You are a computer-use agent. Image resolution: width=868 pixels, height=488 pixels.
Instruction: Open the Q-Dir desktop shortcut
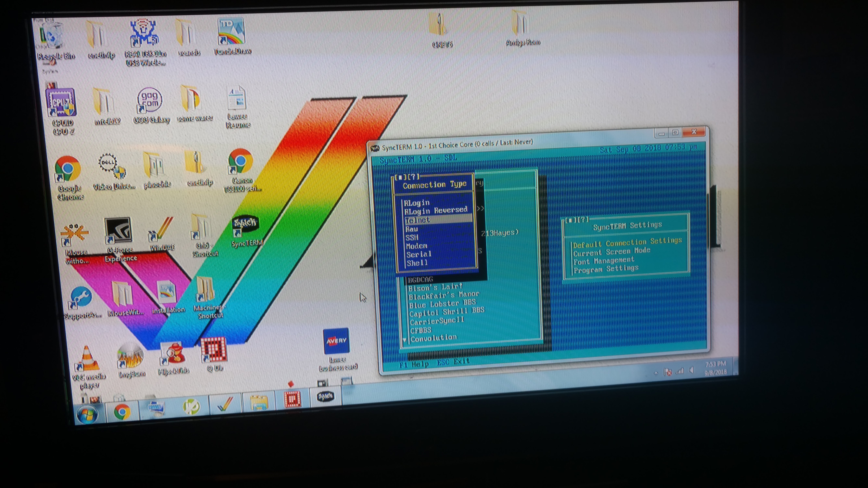(x=214, y=354)
